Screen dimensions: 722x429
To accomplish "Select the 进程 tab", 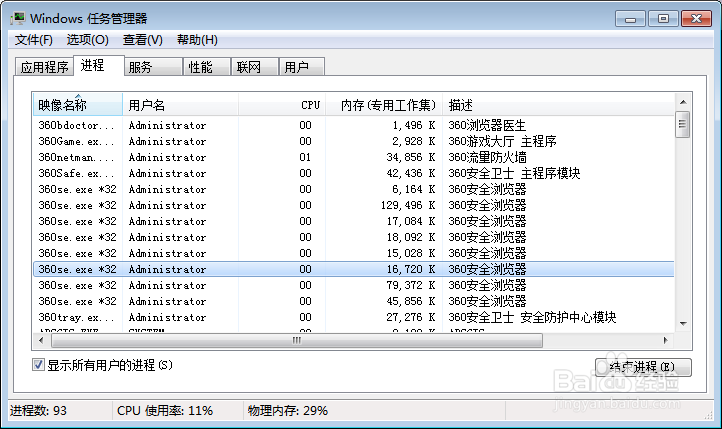I will point(99,65).
